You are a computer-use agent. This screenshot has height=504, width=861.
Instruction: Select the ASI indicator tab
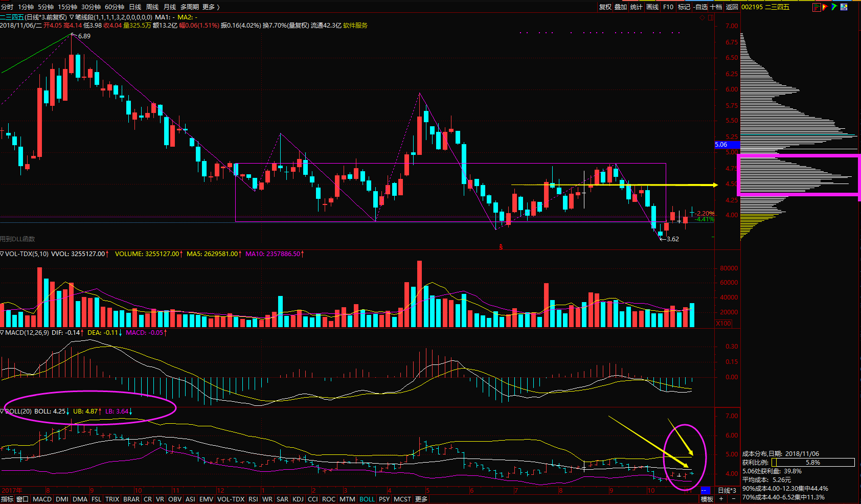point(190,499)
